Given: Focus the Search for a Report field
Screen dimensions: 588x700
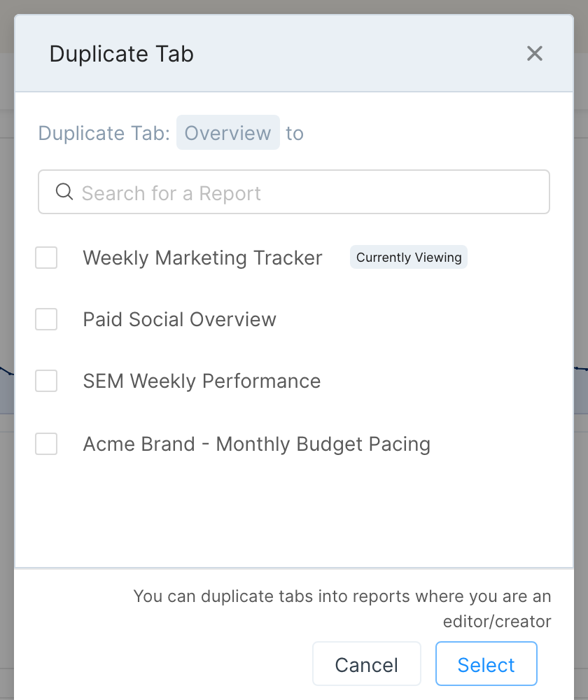Looking at the screenshot, I should point(294,192).
